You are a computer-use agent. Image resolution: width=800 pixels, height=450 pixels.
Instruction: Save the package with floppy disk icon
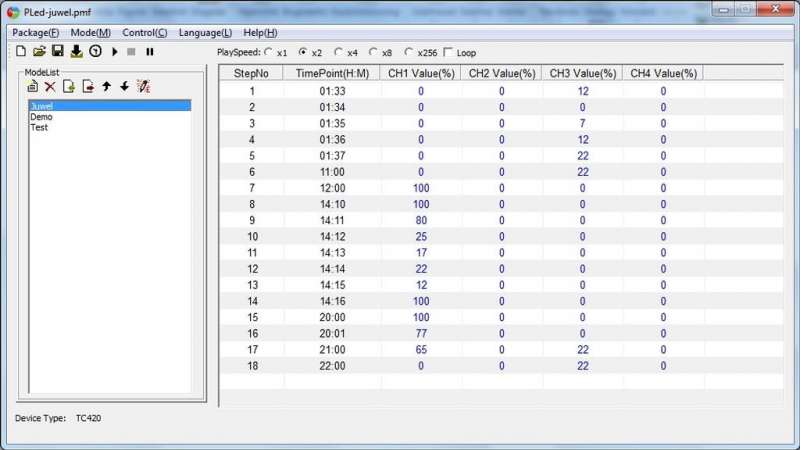(58, 51)
